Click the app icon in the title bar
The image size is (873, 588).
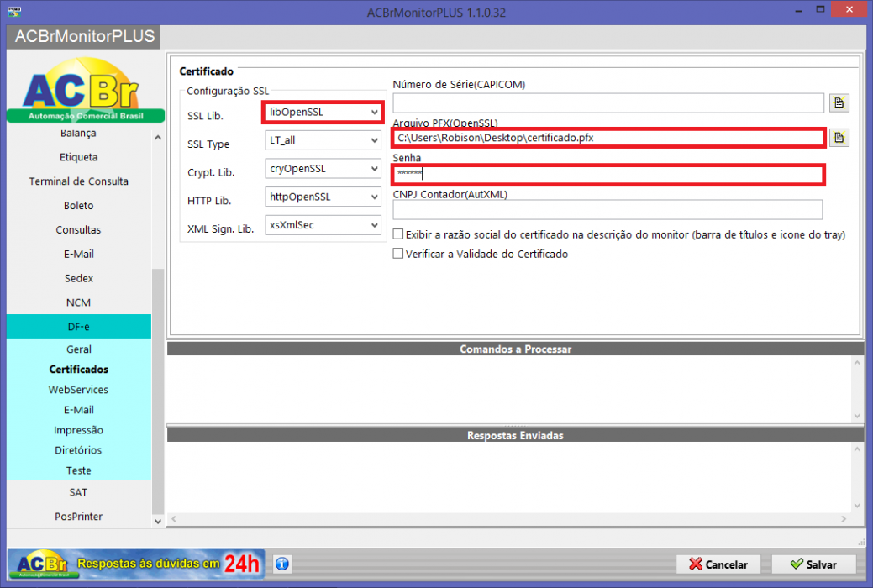(14, 11)
